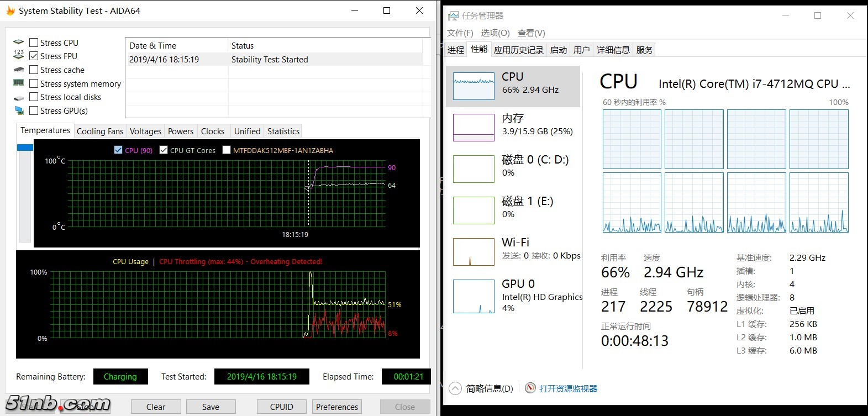Screen dimensions: 868x416
Task: Enable Stress GPU(s) checkbox
Action: pyautogui.click(x=34, y=110)
